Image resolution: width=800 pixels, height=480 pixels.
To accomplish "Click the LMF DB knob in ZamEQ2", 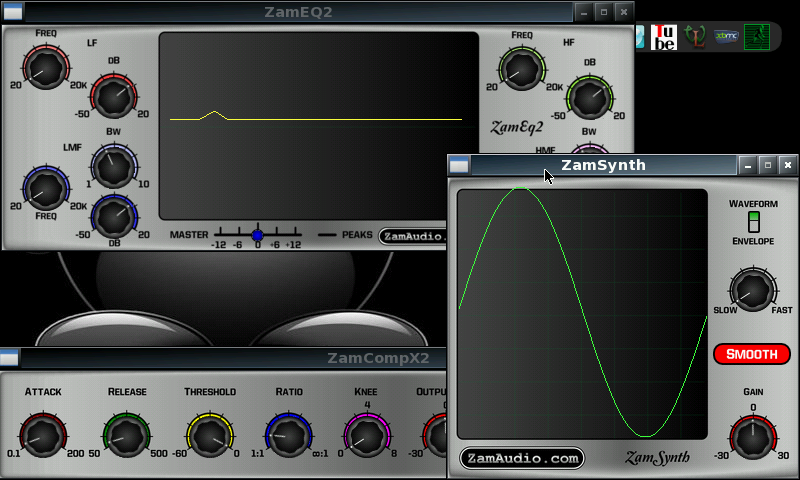I will 114,216.
